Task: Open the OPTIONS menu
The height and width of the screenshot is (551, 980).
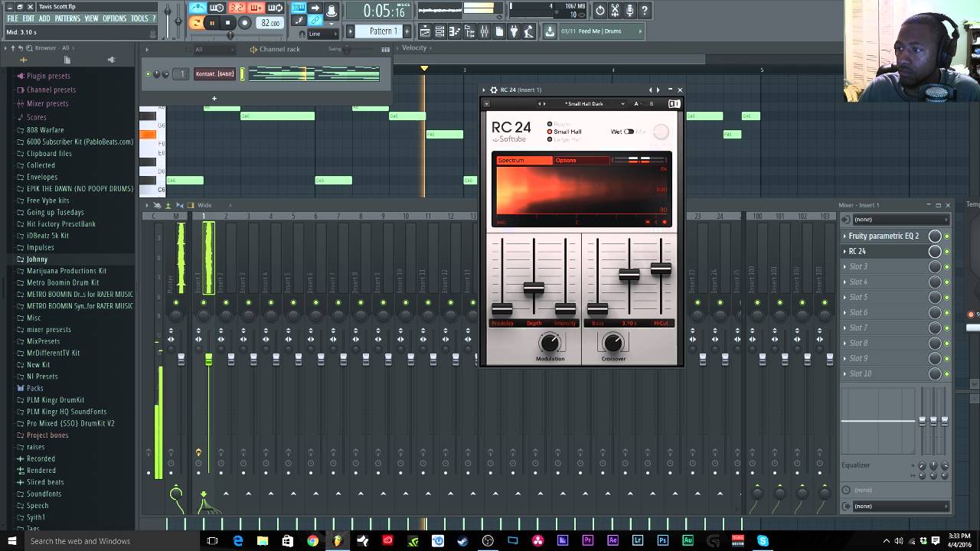Action: pos(114,18)
